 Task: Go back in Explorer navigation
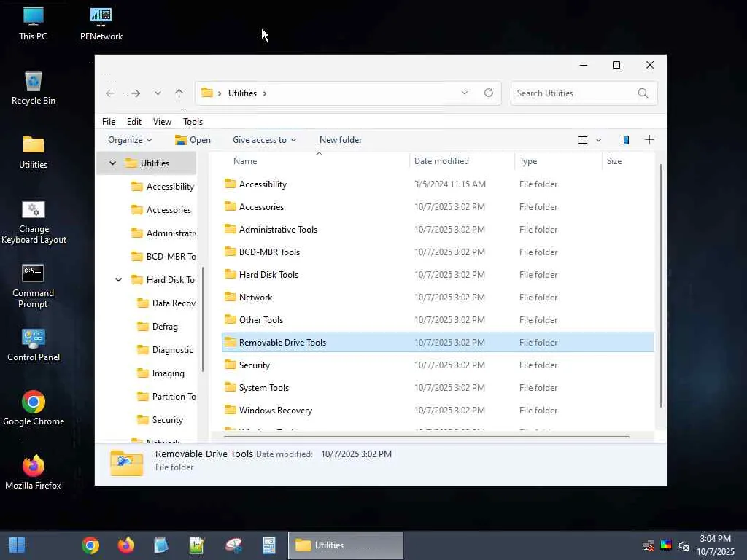tap(110, 93)
